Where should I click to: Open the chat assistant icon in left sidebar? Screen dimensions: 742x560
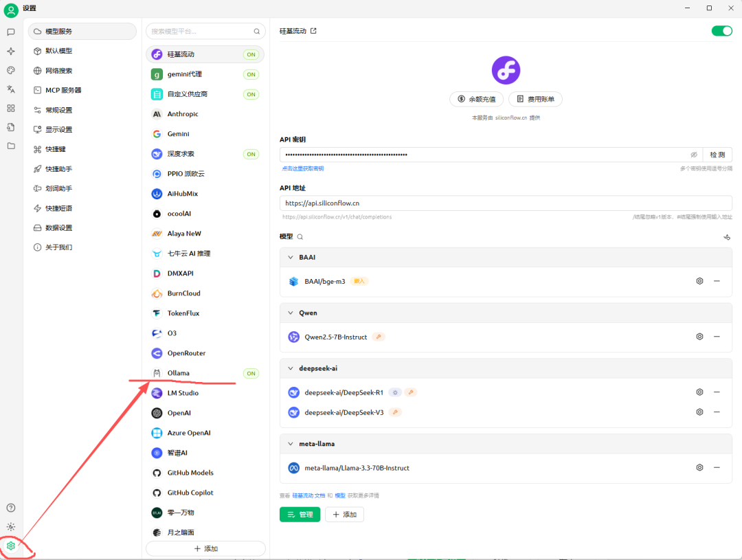tap(11, 32)
